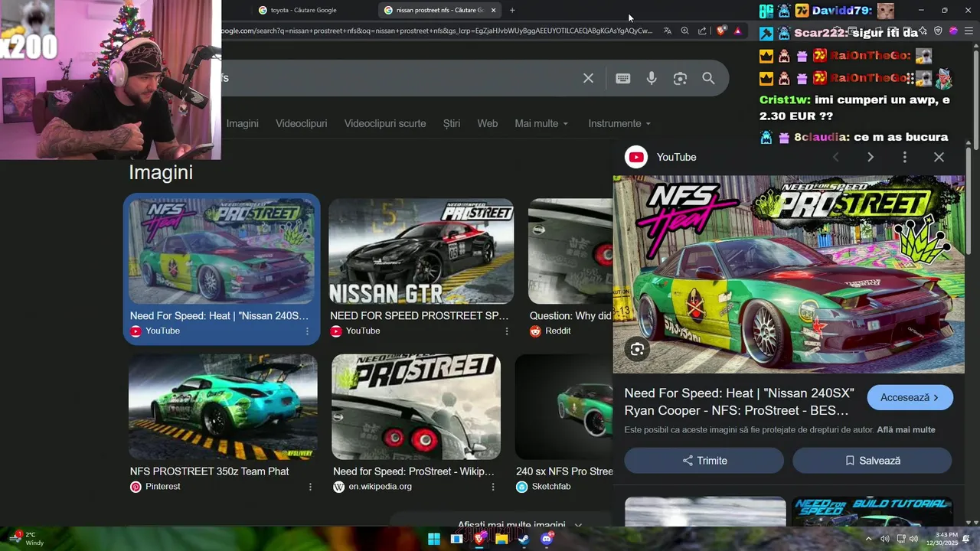Viewport: 980px width, 551px height.
Task: Show hidden system tray icons
Action: [x=868, y=539]
